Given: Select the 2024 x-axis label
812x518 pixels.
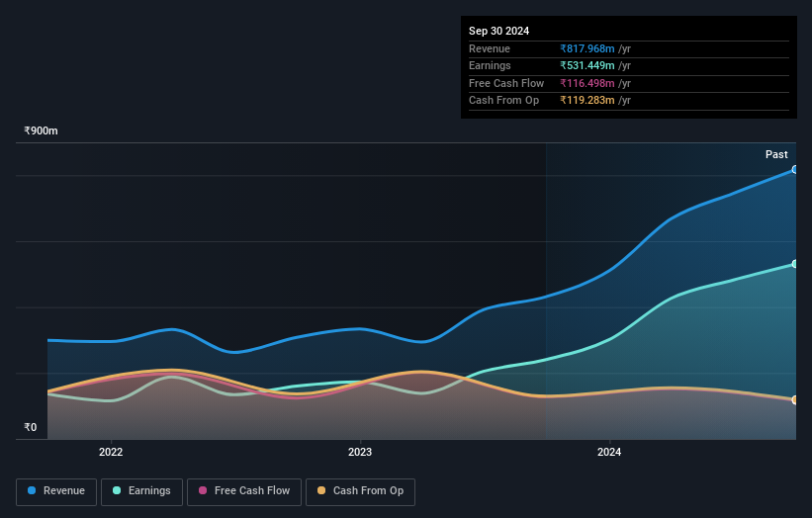Looking at the screenshot, I should coord(609,453).
